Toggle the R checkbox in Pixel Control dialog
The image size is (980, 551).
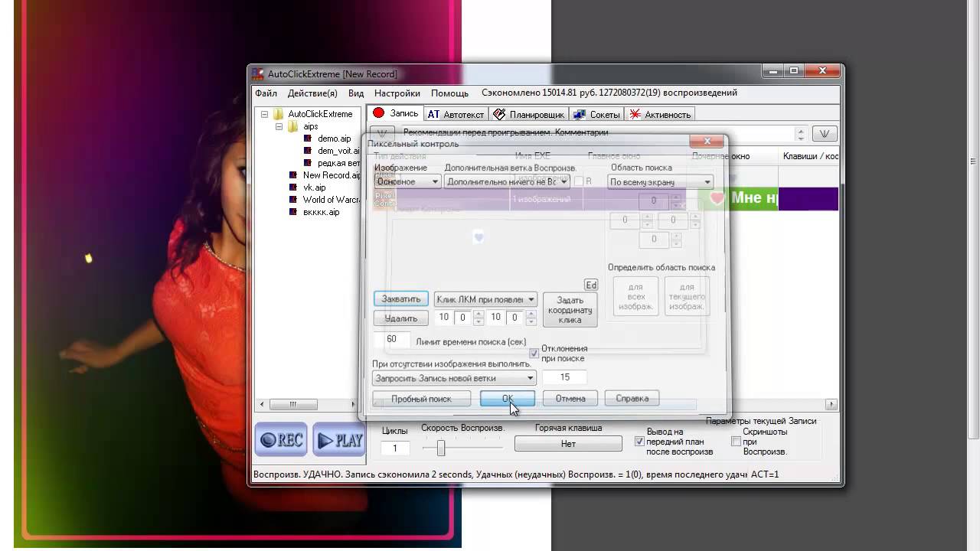click(x=580, y=181)
